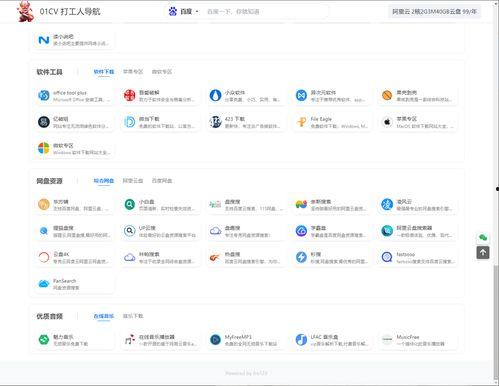Image resolution: width=499 pixels, height=386 pixels.
Task: Open the office tool plus icon
Action: click(44, 96)
